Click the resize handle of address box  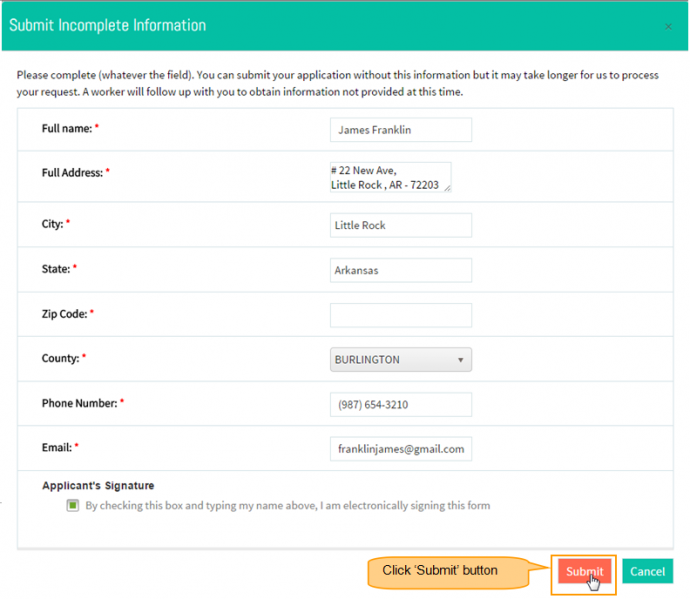point(447,188)
